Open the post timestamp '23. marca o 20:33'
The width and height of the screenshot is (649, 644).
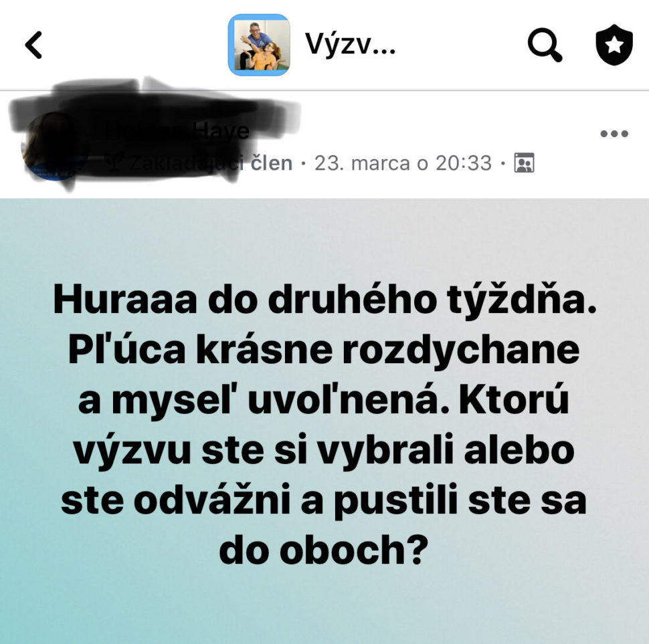pos(403,163)
